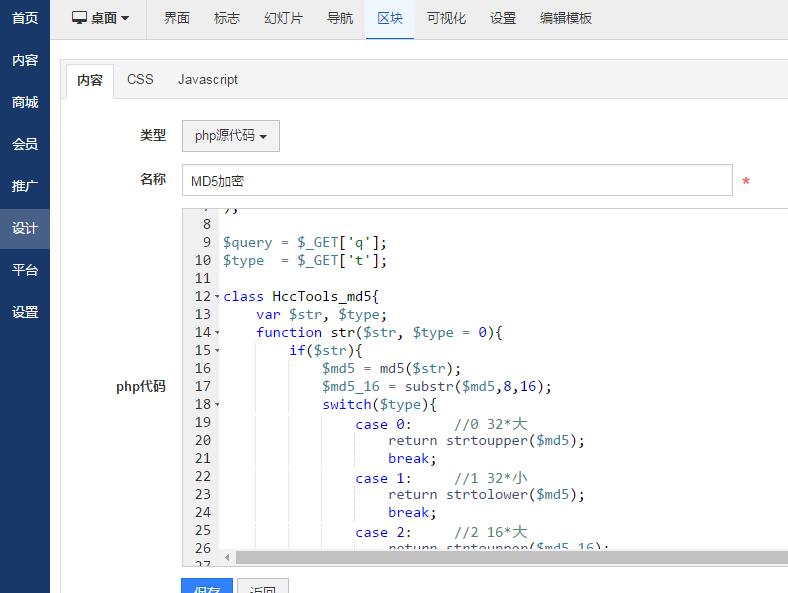Viewport: 788px width, 593px height.
Task: Fold the switch block at line 18
Action: tap(217, 405)
